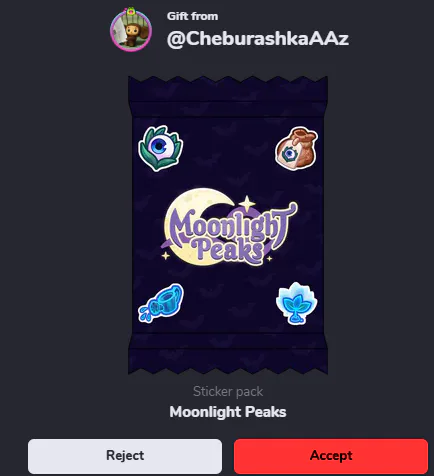Select the glowing blue sprout sticker
This screenshot has width=434, height=476.
point(296,303)
